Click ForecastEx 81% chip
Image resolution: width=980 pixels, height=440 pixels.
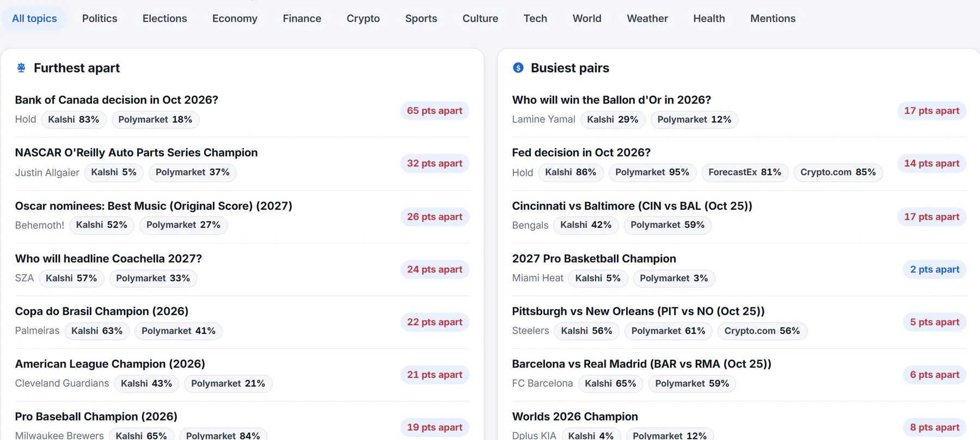click(745, 172)
